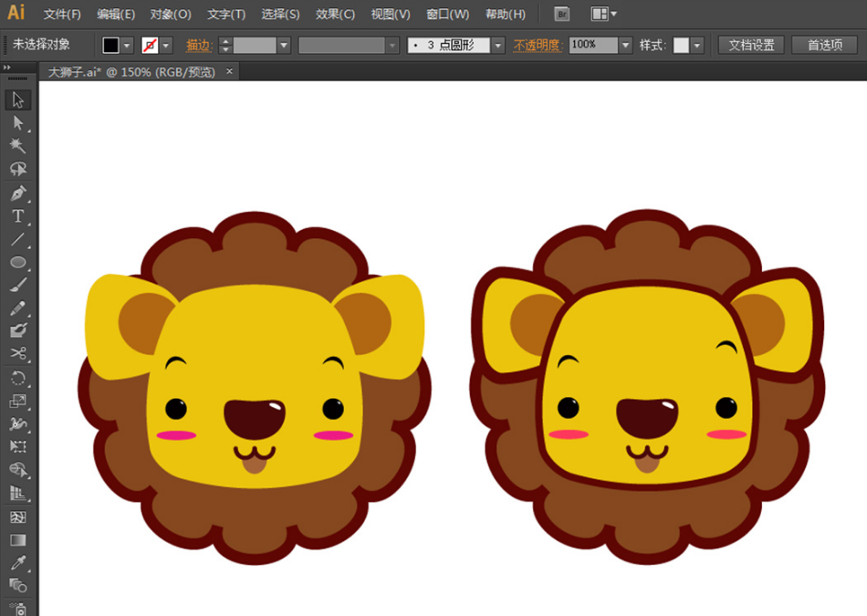Pick the Eyedropper tool
This screenshot has width=867, height=616.
(x=17, y=562)
